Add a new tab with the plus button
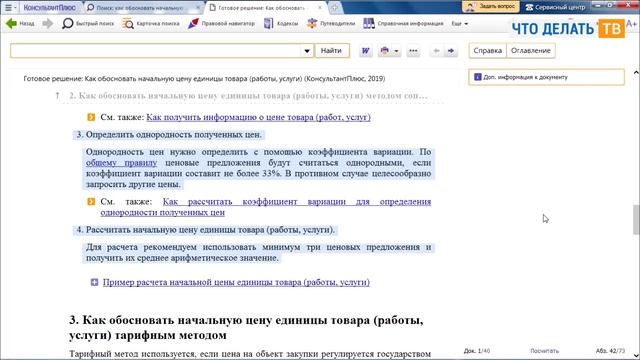640x360 pixels. tap(334, 7)
